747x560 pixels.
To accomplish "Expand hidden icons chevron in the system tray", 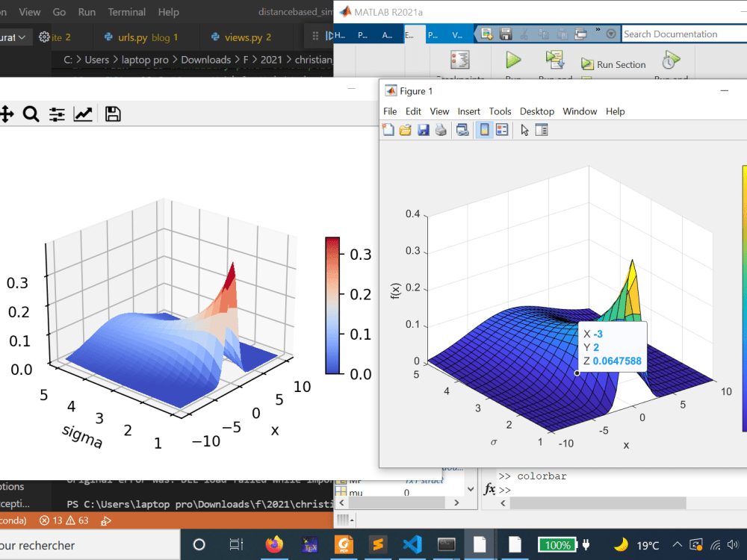I will pos(677,544).
